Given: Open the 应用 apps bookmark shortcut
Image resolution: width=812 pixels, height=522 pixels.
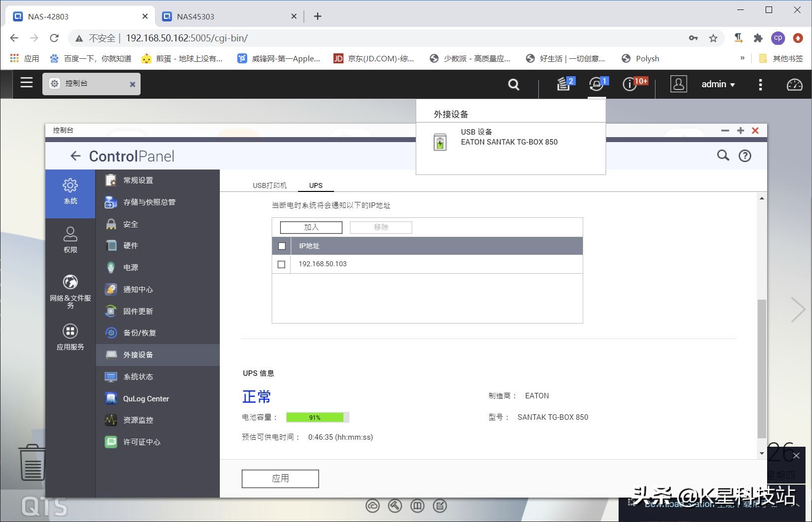Looking at the screenshot, I should click(24, 58).
